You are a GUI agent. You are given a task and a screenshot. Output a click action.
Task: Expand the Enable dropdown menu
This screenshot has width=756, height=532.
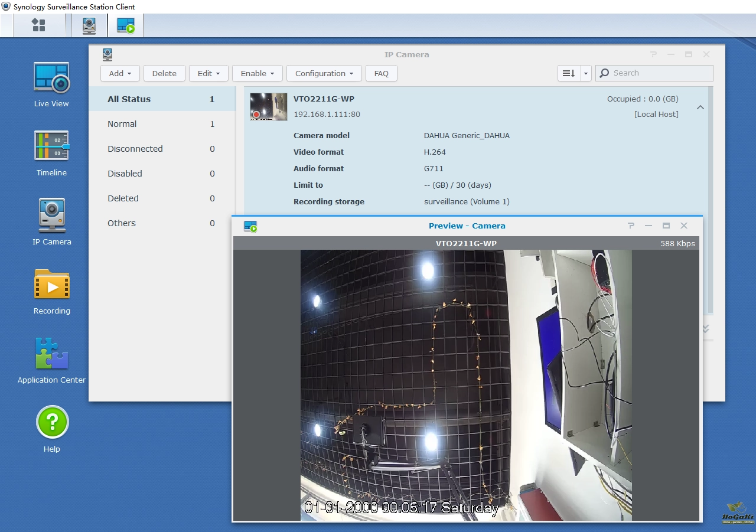[257, 73]
